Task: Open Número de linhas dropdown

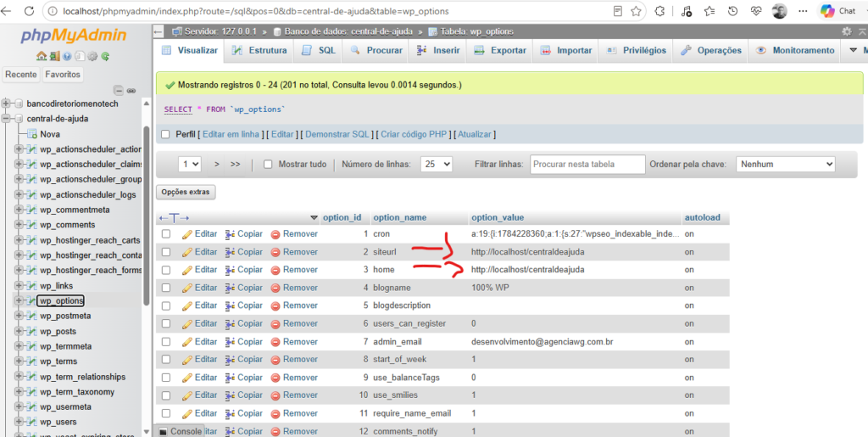Action: click(x=437, y=165)
